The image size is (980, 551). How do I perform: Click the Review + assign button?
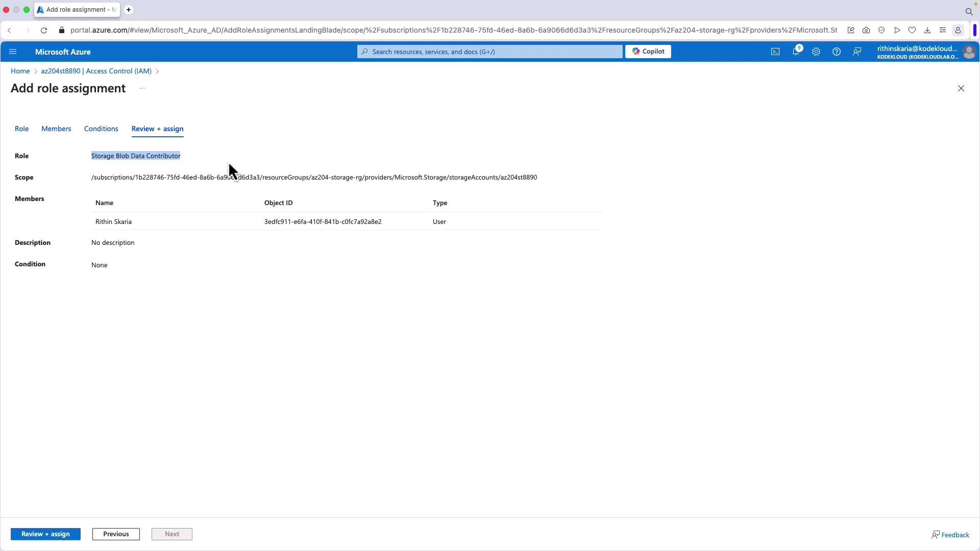click(45, 534)
